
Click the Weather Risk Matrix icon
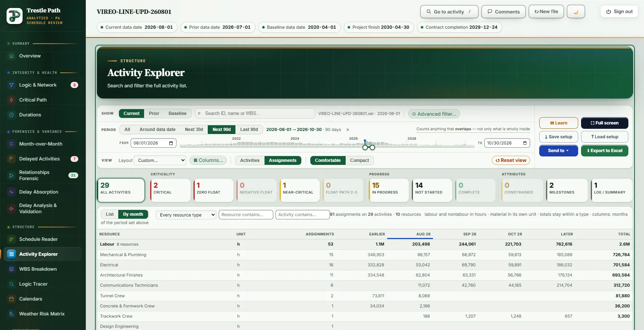click(x=11, y=314)
